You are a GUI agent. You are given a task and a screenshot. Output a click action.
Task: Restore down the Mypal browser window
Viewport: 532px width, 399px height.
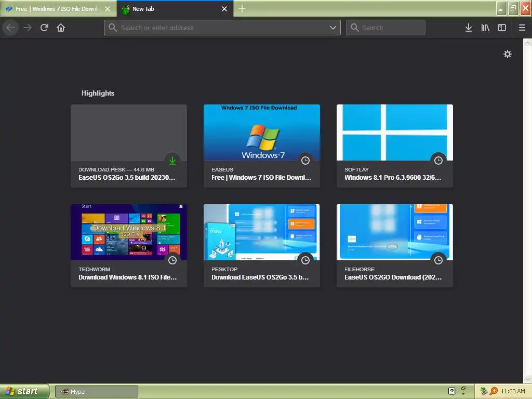[513, 8]
